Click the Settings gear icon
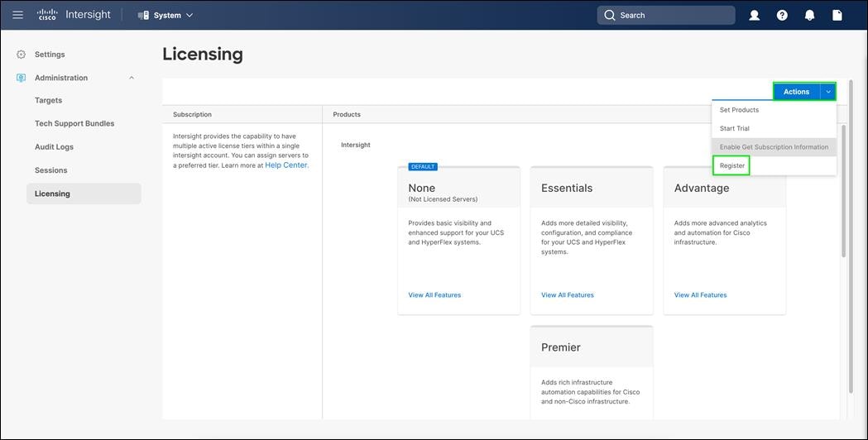This screenshot has width=868, height=440. point(21,55)
